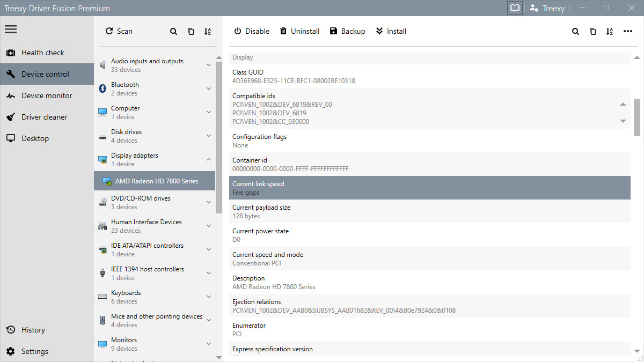Sort the device properties list

pyautogui.click(x=609, y=32)
